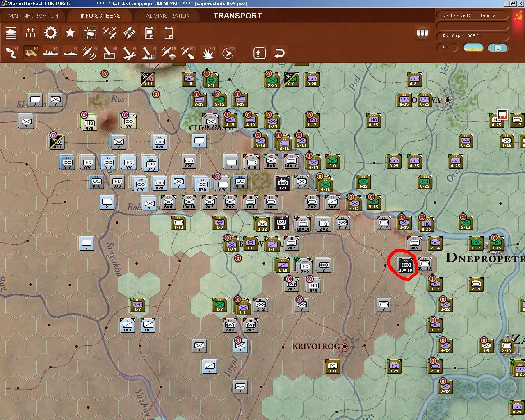The height and width of the screenshot is (420, 525).
Task: Click the 7/17/1941 Turn 5 display
Action: 473,15
